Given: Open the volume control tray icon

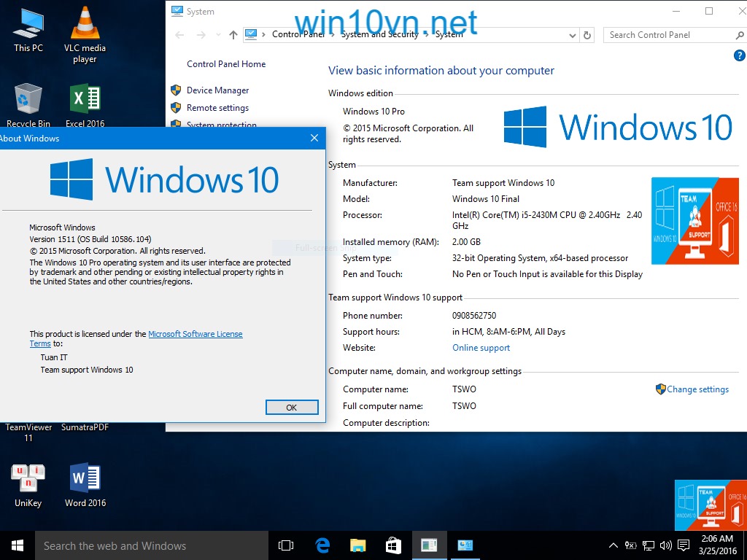Looking at the screenshot, I should [665, 545].
